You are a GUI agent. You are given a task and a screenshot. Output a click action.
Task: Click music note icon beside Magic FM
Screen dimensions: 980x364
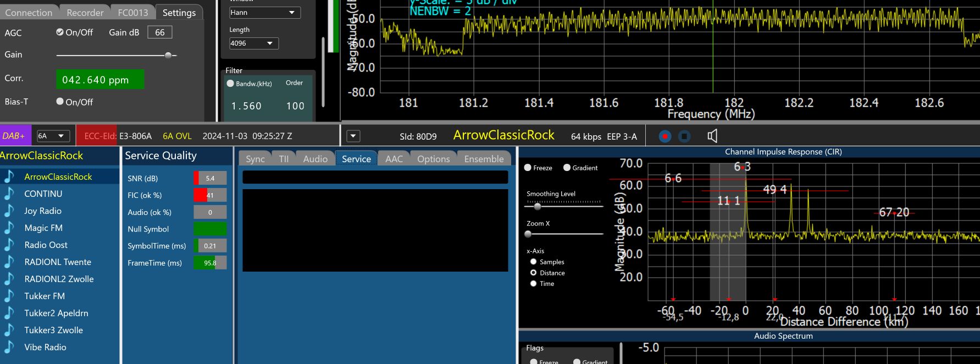[x=9, y=228]
